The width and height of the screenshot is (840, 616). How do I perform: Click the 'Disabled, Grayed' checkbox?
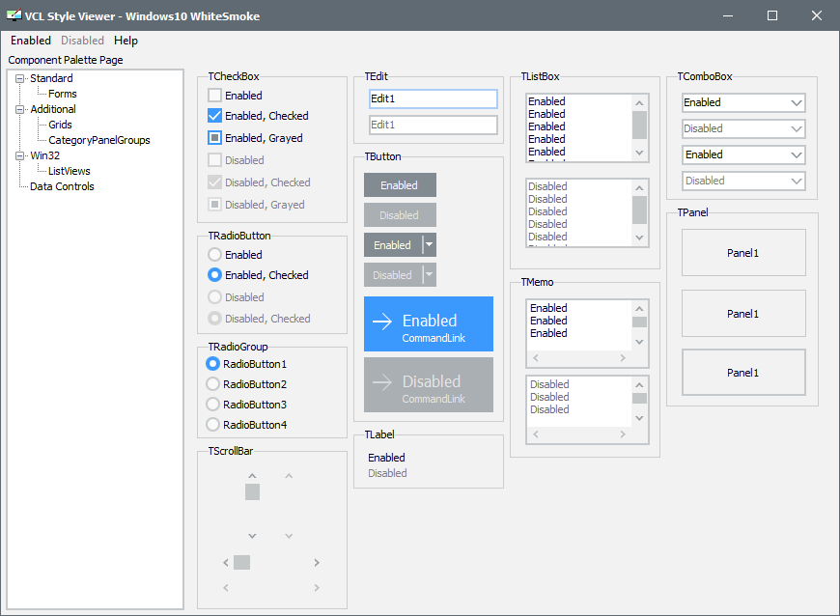[x=214, y=205]
